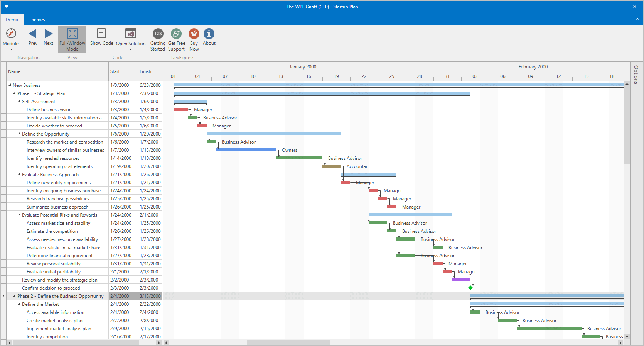Collapse Define the Opportunity group
644x346 pixels.
coord(19,134)
